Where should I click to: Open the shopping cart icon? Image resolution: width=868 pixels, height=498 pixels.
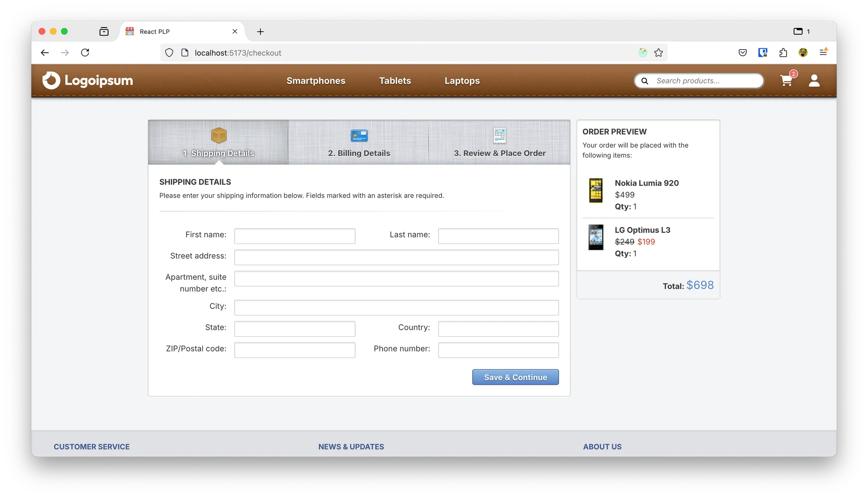click(786, 80)
